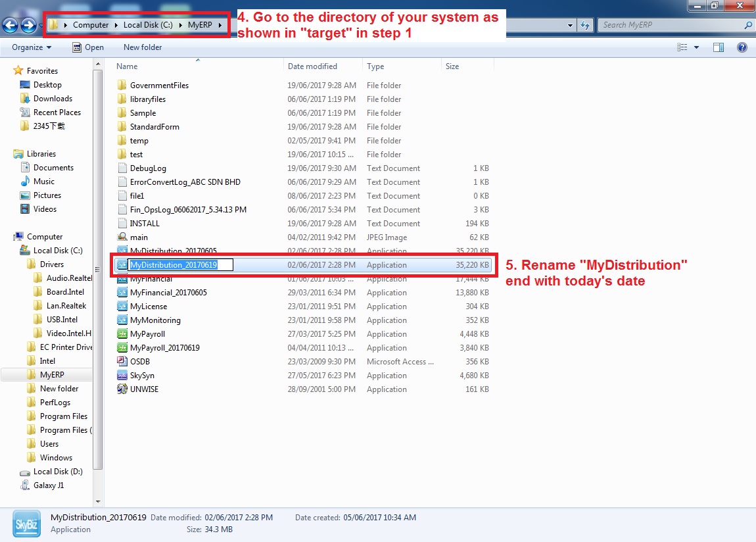This screenshot has height=542, width=756.
Task: Open Local Disk (D:) in navigation pane
Action: pos(58,472)
